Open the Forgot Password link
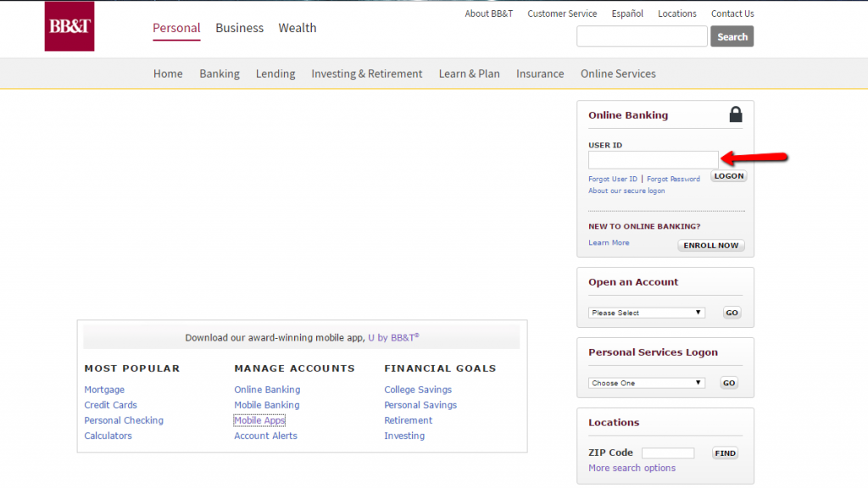The image size is (868, 488). [x=673, y=180]
